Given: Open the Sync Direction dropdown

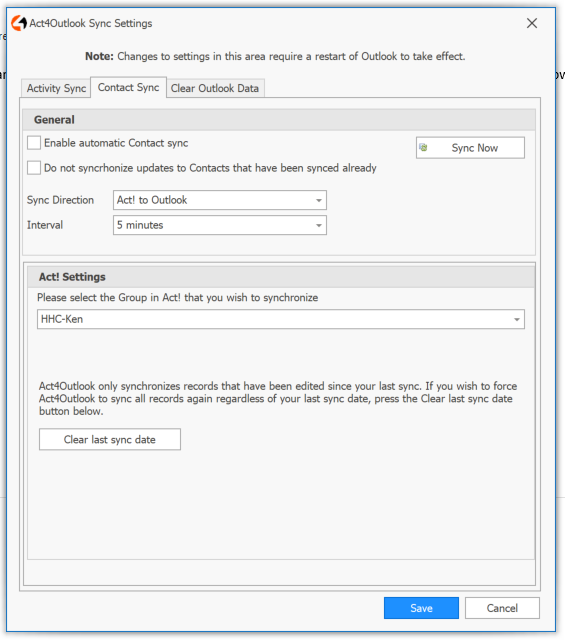Looking at the screenshot, I should [220, 200].
